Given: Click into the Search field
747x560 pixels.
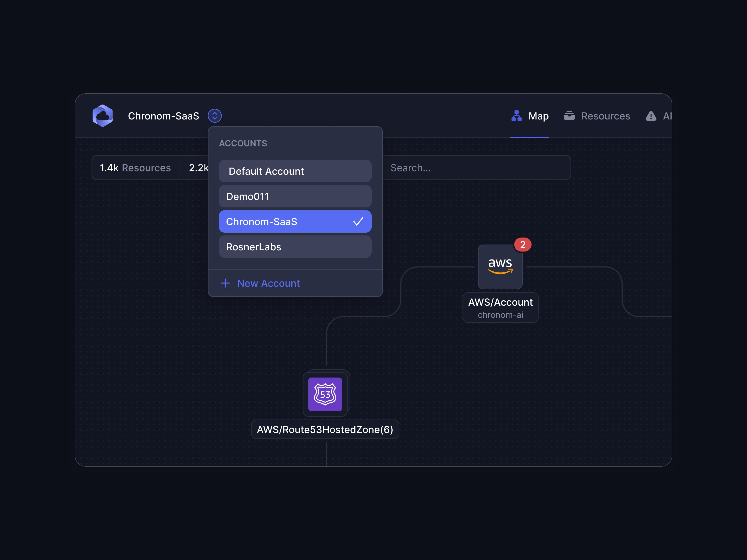Looking at the screenshot, I should 476,168.
